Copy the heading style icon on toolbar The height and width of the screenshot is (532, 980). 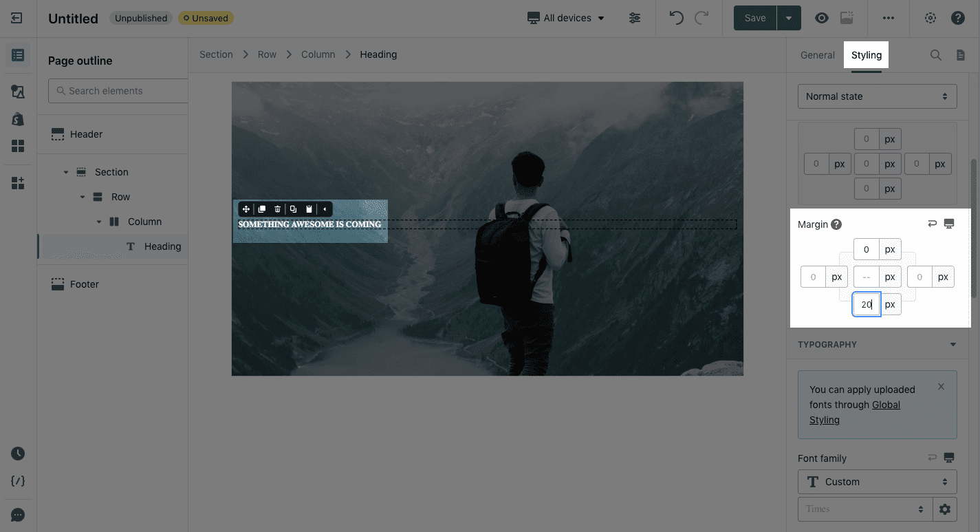click(x=294, y=209)
